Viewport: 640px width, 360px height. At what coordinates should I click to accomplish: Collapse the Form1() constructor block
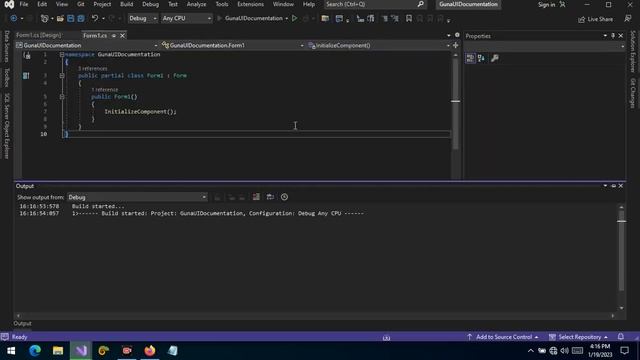(62, 97)
